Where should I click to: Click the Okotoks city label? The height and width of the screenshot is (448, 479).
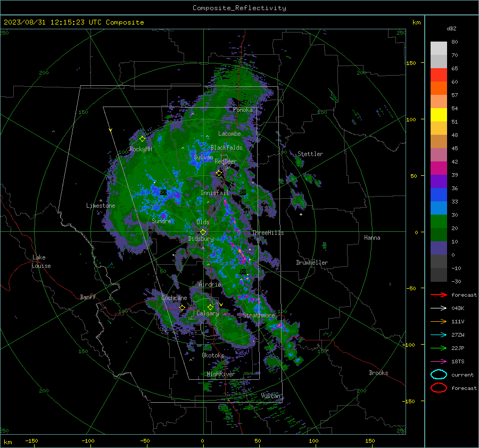point(213,355)
